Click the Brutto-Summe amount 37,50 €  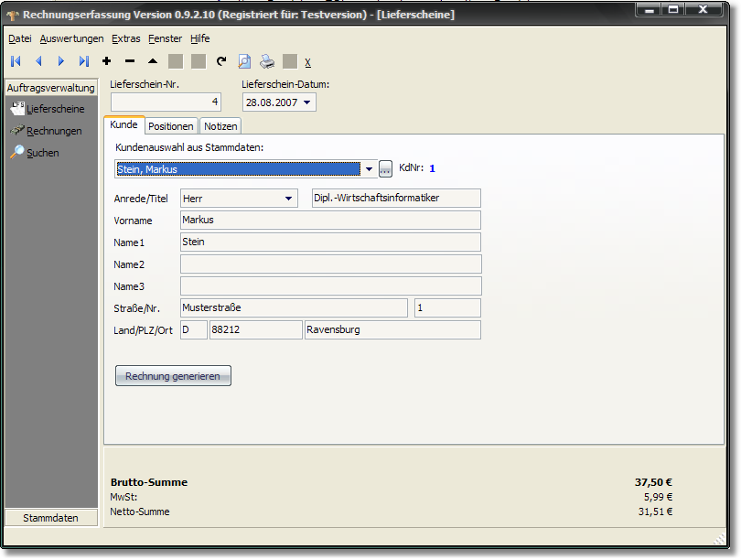(653, 482)
